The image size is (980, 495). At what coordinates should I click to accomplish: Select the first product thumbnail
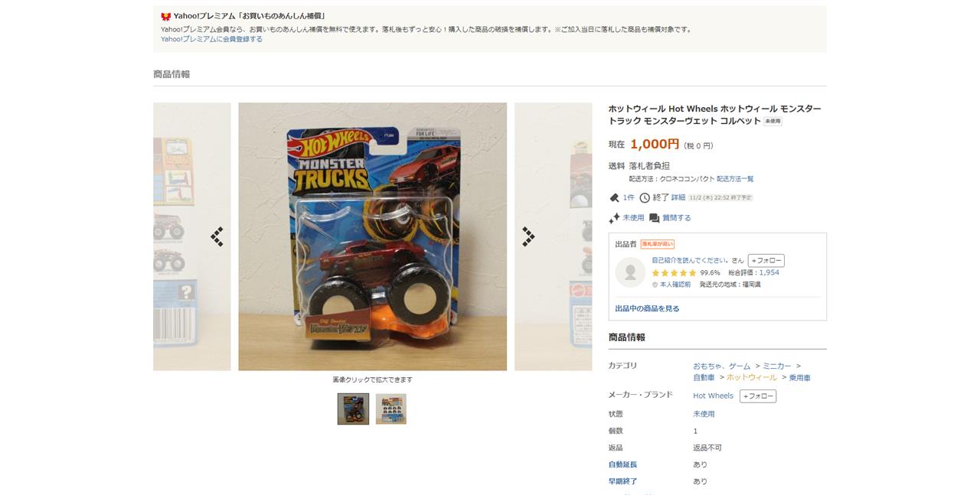353,409
